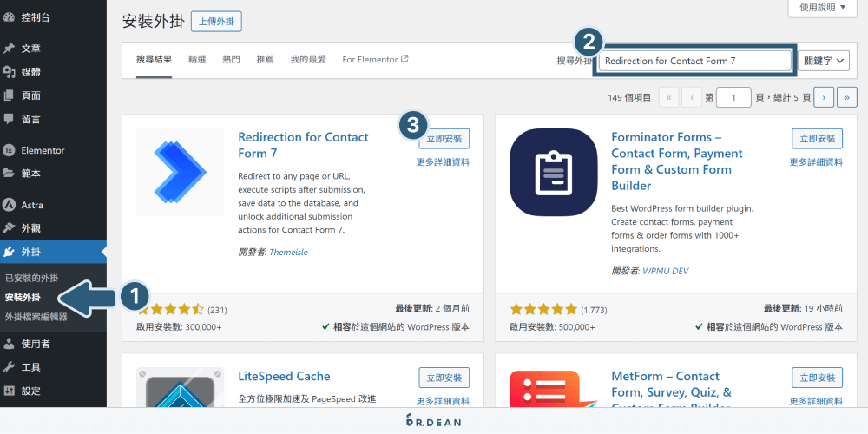Screen dimensions: 868x434
Task: Open the 關鍵字 search type dropdown
Action: point(824,61)
